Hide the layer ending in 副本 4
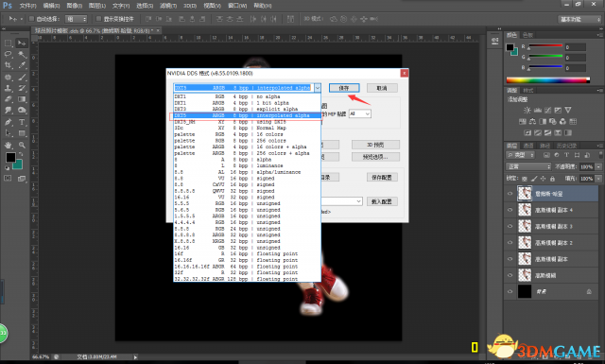This screenshot has width=605, height=364. click(x=510, y=210)
